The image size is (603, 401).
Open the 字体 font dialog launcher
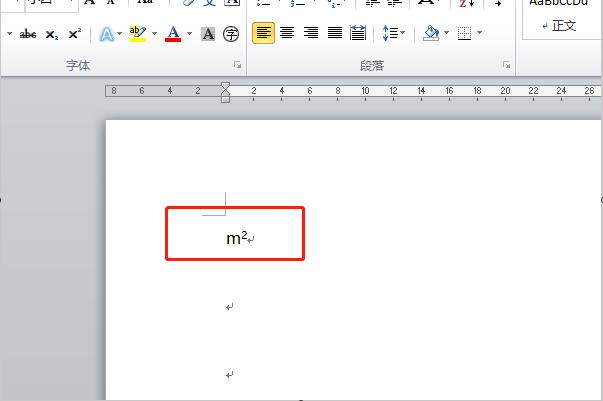238,65
